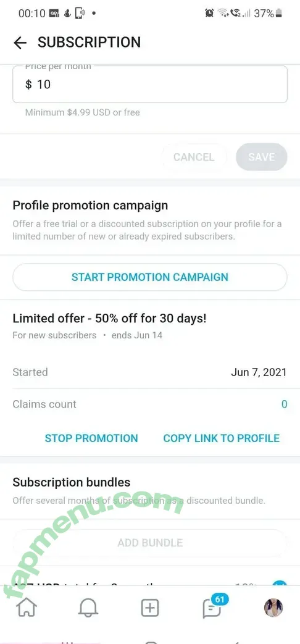Tap the new post plus icon
Screen dimensions: 300x644
click(150, 608)
